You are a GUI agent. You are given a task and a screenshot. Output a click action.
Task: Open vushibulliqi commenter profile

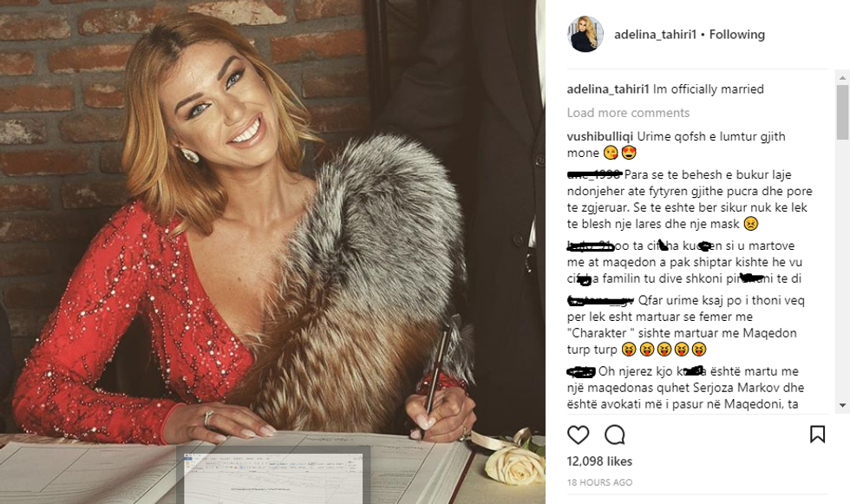[600, 136]
